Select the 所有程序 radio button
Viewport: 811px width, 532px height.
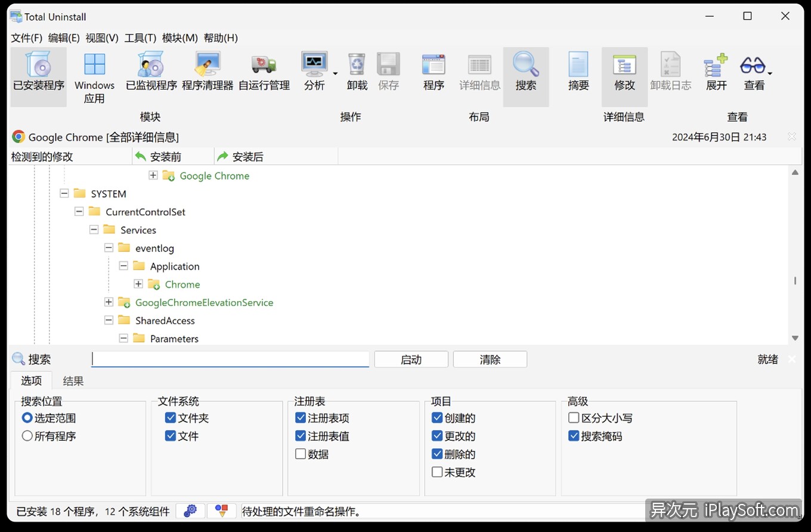point(26,436)
